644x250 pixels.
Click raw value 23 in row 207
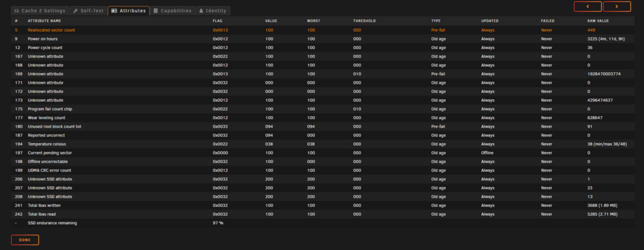click(x=590, y=188)
